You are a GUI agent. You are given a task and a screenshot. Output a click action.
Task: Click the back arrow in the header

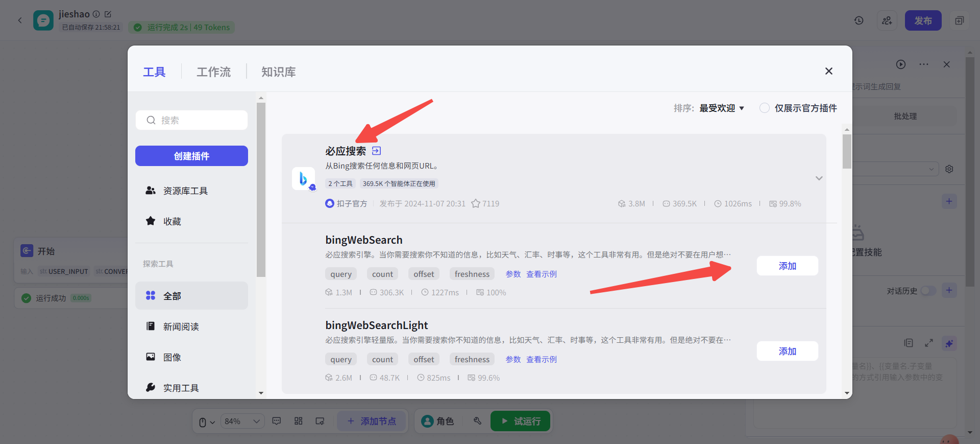pyautogui.click(x=20, y=20)
